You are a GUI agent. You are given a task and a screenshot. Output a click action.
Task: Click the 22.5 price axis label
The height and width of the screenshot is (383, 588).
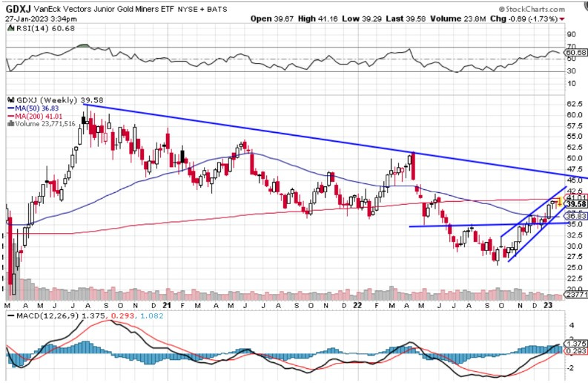(x=575, y=278)
